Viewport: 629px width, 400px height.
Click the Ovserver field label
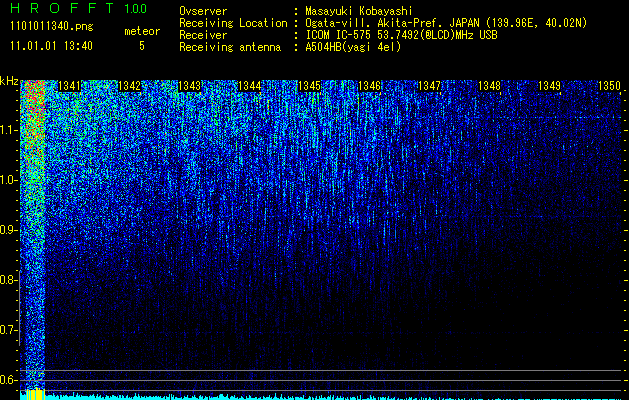[x=203, y=11]
